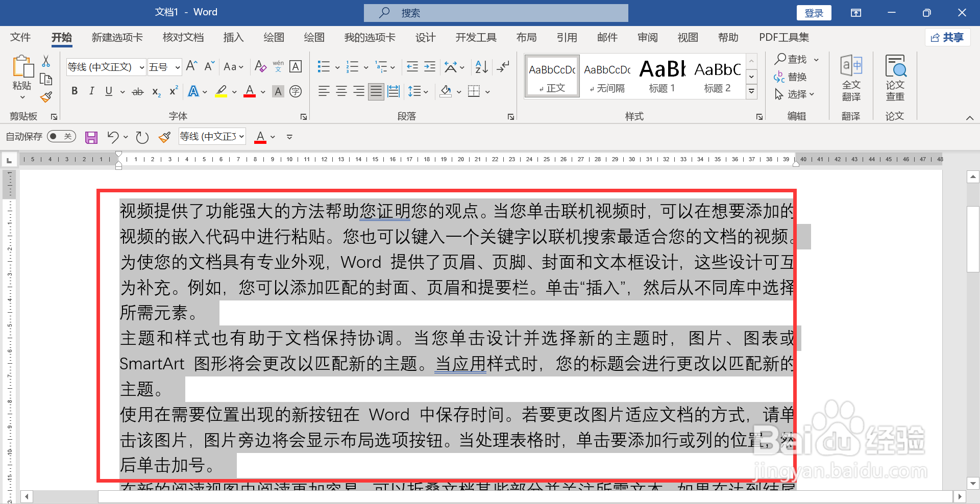Click 替换 replace button

791,77
